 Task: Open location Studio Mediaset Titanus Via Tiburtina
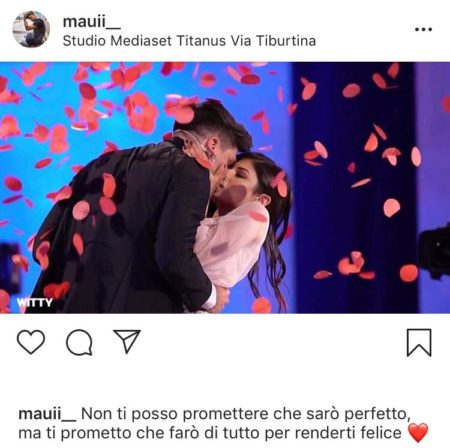[x=189, y=41]
